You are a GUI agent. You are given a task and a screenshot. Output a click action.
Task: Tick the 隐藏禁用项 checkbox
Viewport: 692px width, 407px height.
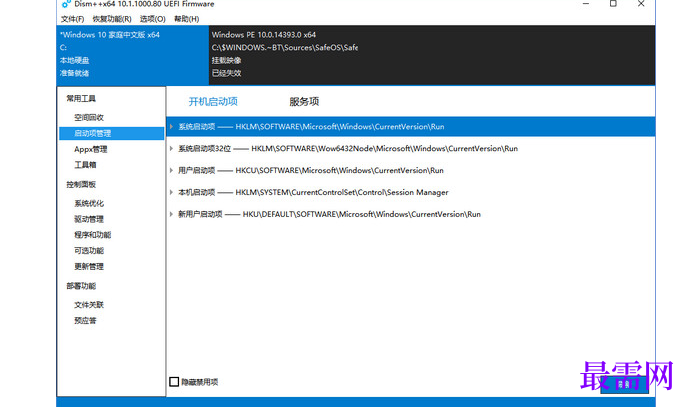pos(174,382)
